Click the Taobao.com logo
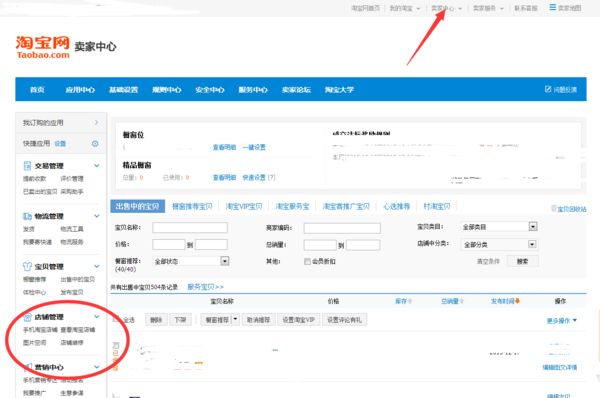Viewport: 600px width, 398px height. tap(42, 48)
